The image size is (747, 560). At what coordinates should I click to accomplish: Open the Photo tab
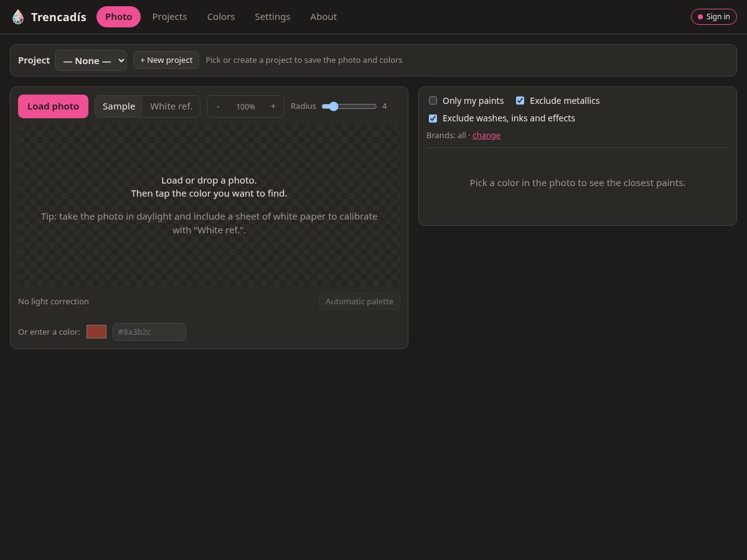[x=118, y=17]
